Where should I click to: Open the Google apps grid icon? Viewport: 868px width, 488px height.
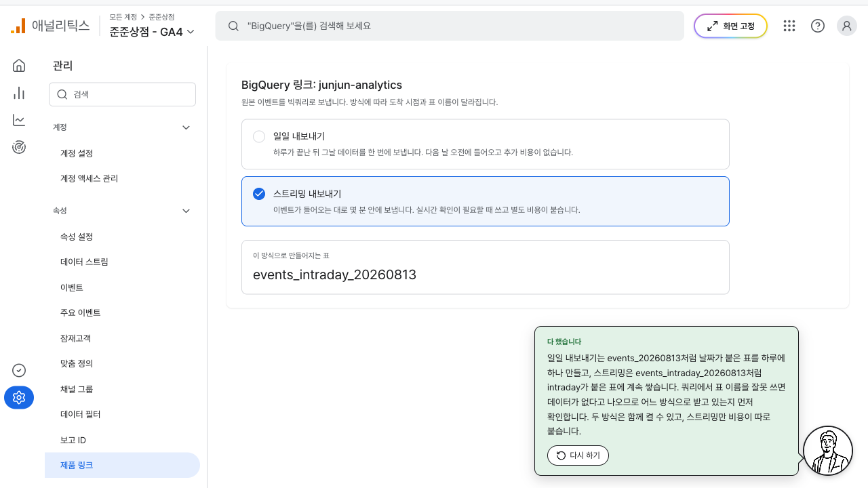(x=789, y=26)
